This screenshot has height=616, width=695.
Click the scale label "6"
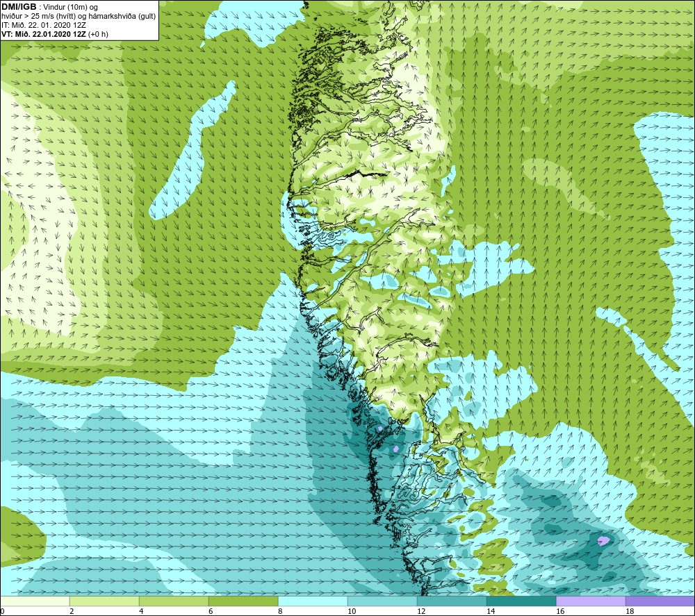(211, 612)
